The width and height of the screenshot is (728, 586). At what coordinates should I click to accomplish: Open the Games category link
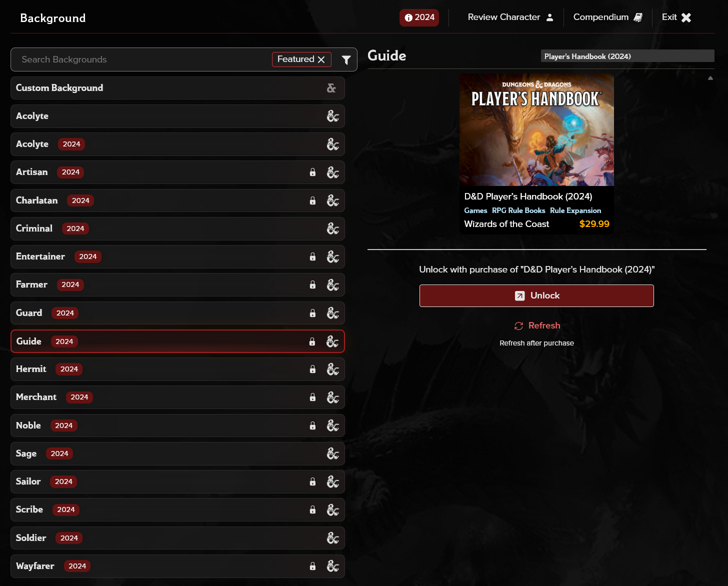[x=475, y=210]
